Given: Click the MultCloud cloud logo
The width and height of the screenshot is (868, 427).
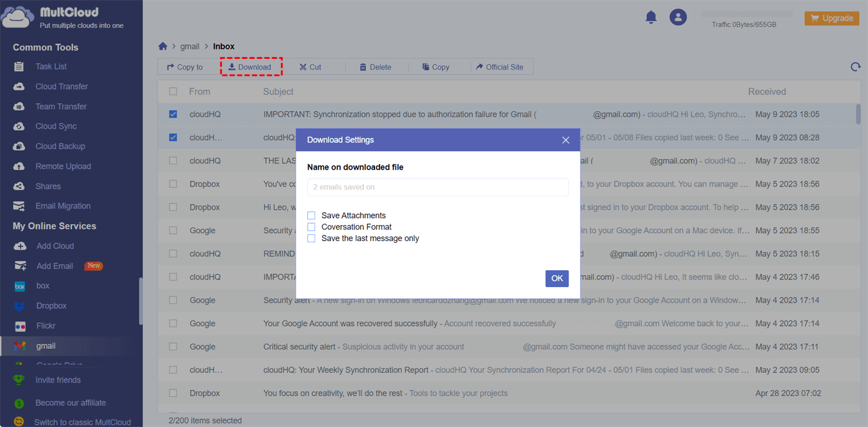Looking at the screenshot, I should (x=18, y=18).
